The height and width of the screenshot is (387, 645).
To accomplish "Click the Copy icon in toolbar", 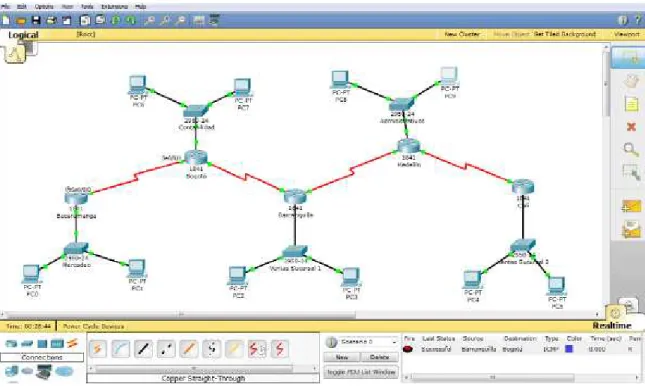I will tap(85, 20).
